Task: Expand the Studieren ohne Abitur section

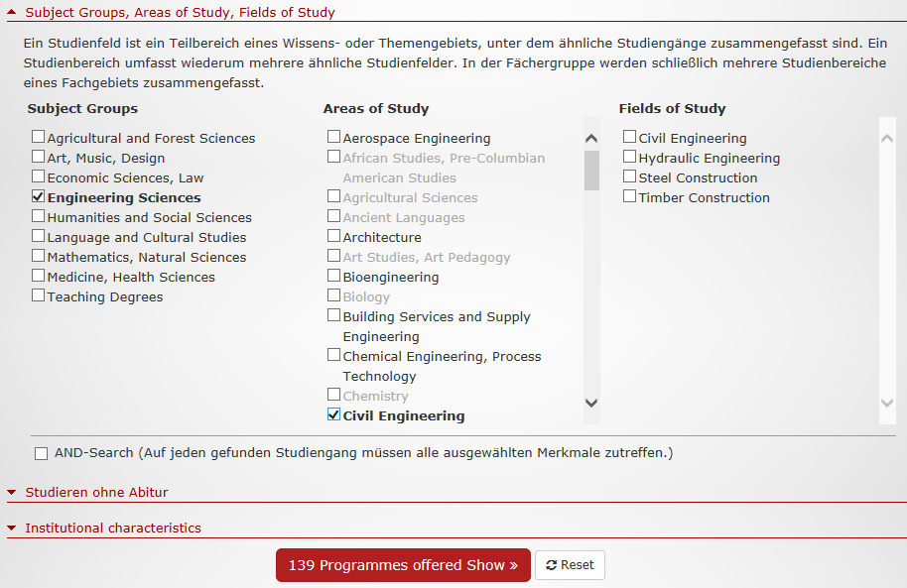Action: [12, 492]
